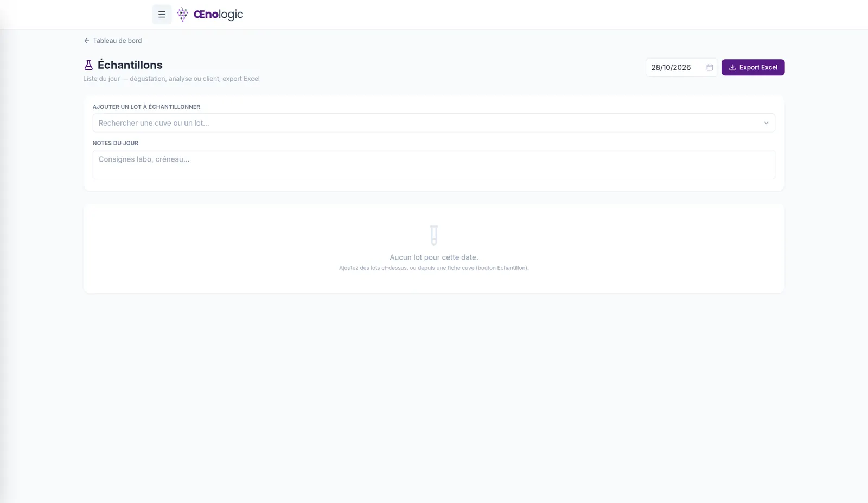Screen dimensions: 868x503
Task: Click the Œnologic brand name
Action: (x=218, y=15)
